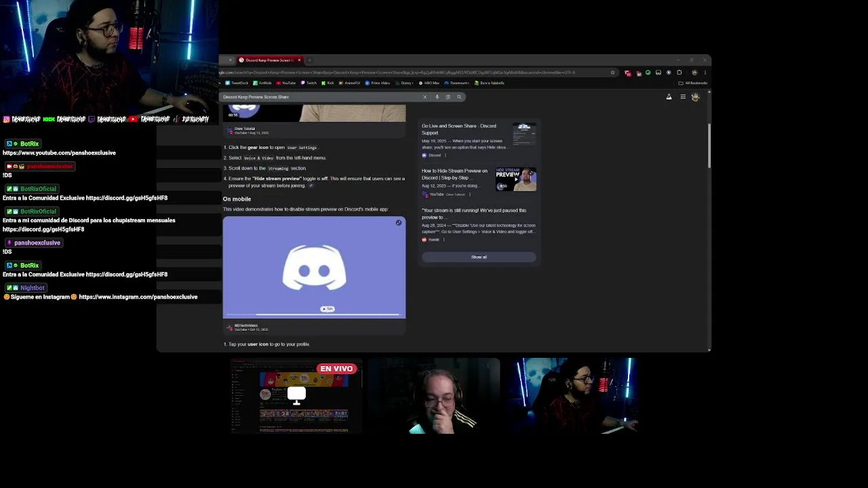
Task: Switch to the Discord Keep Preview Screen tab
Action: tap(269, 60)
